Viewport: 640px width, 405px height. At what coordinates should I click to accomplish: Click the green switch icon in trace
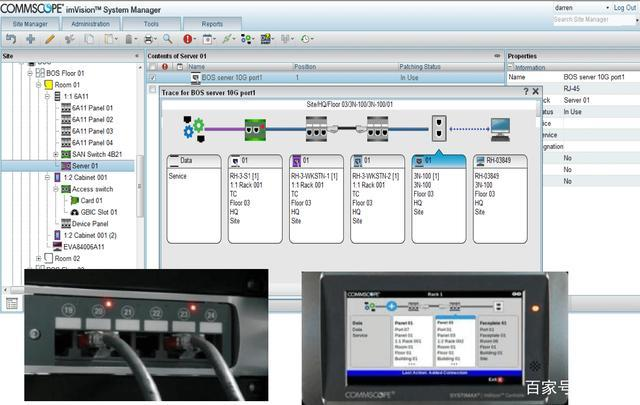[x=255, y=129]
